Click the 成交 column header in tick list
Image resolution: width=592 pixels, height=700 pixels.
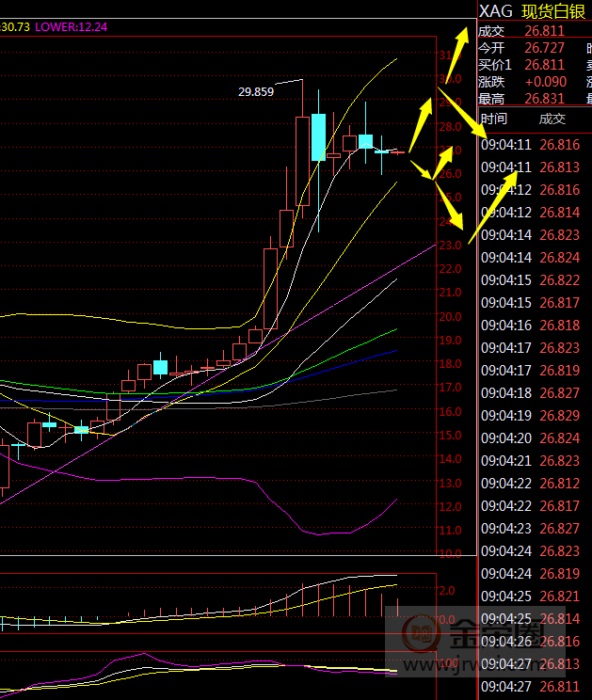(x=552, y=119)
